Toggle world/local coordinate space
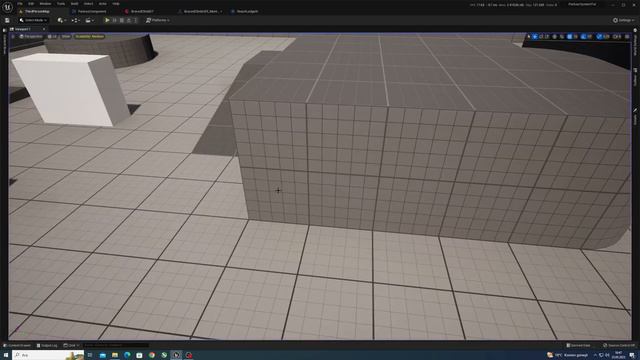 (554, 37)
